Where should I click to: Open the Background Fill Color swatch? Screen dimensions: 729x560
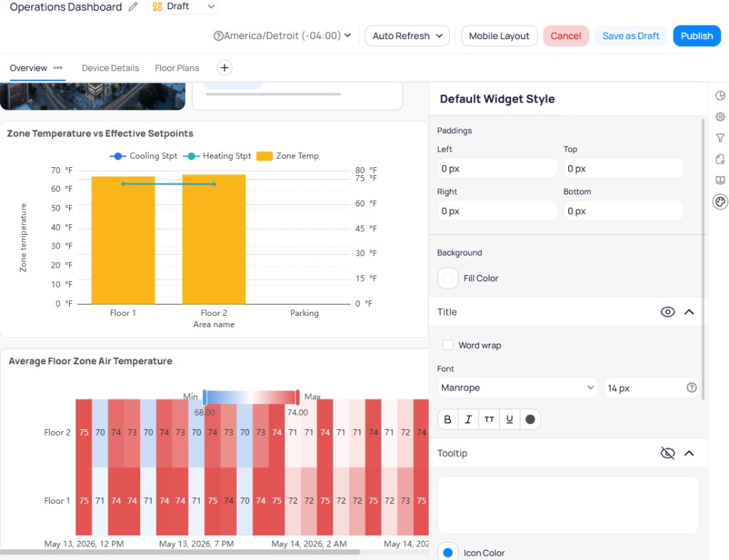pyautogui.click(x=448, y=278)
